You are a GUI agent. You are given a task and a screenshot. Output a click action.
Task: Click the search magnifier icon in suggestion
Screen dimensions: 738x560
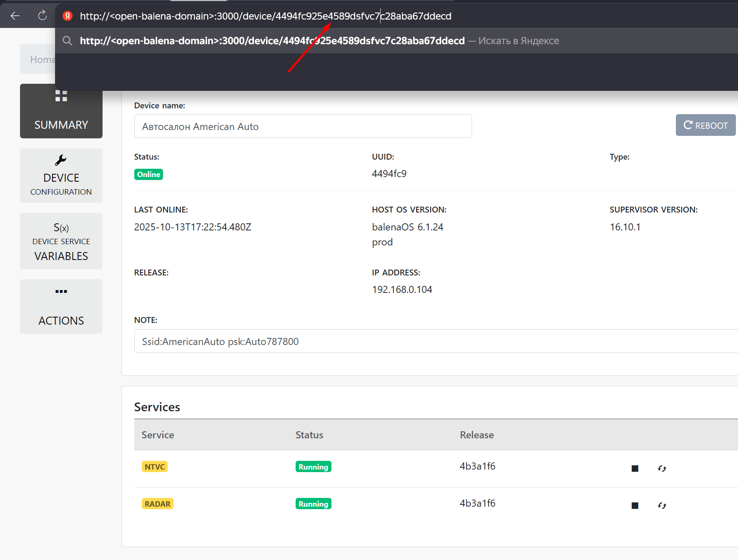(x=67, y=41)
